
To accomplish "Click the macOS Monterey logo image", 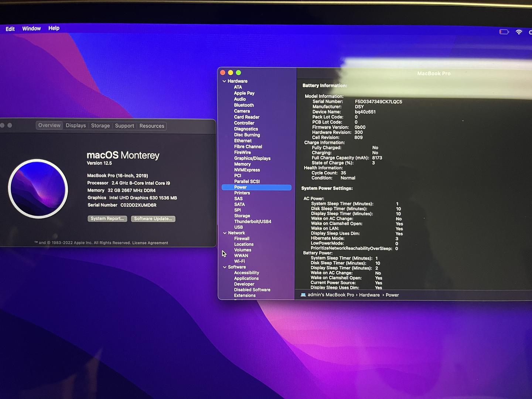I will pyautogui.click(x=38, y=189).
